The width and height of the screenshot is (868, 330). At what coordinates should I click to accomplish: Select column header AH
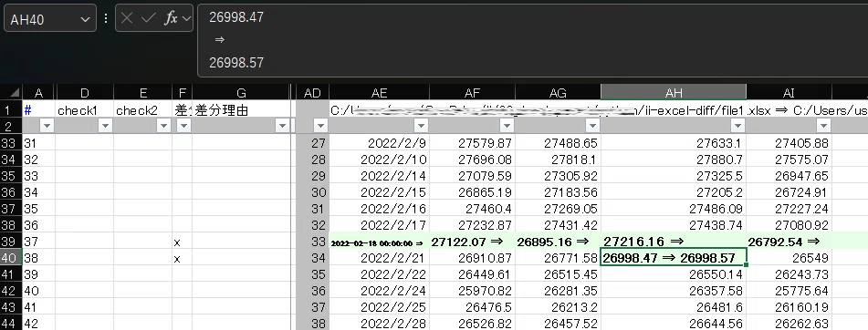click(674, 92)
